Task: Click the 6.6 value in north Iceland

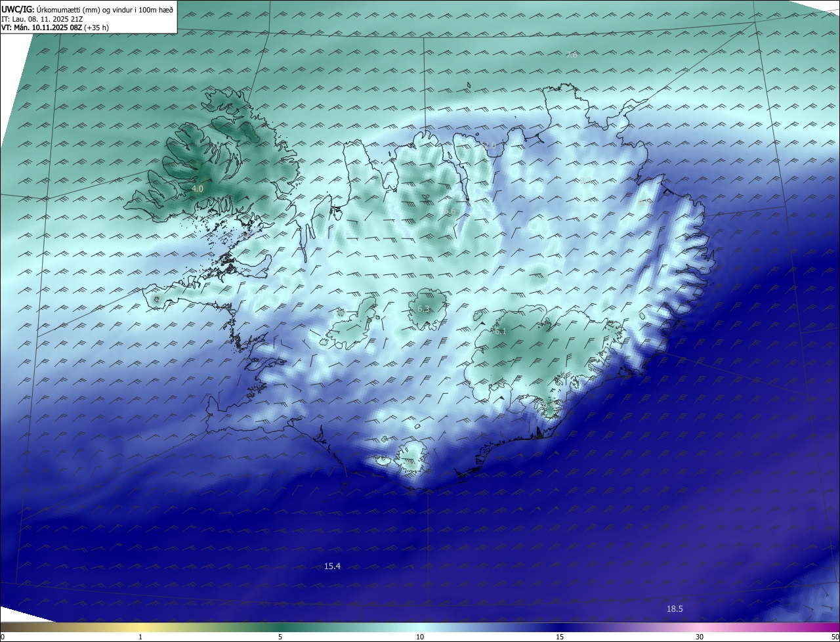Action: pyautogui.click(x=450, y=211)
